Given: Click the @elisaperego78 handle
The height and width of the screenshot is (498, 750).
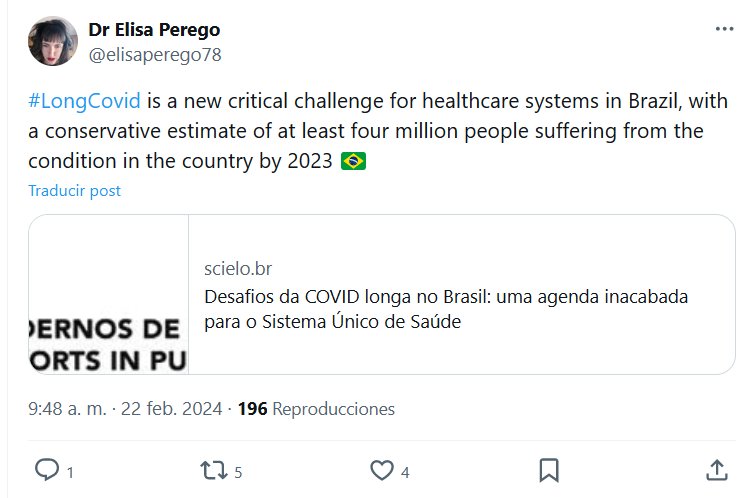Looking at the screenshot, I should click(x=155, y=54).
